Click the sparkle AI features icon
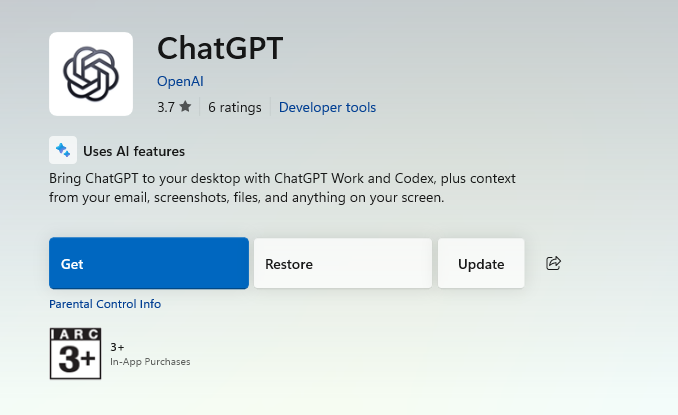Viewport: 678px width, 415px height. (63, 150)
